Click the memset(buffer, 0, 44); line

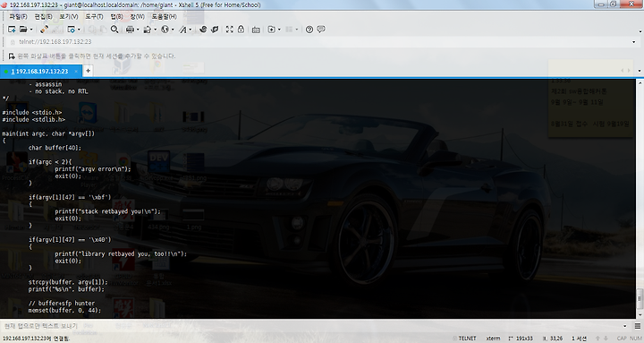[64, 310]
